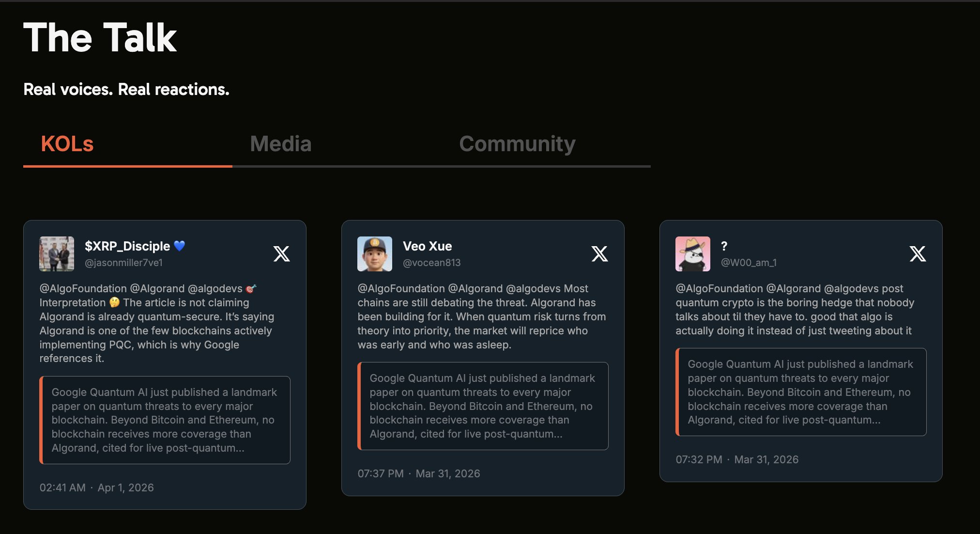Click X logo on $XRP_Disciple card
Image resolution: width=980 pixels, height=534 pixels.
pyautogui.click(x=281, y=254)
